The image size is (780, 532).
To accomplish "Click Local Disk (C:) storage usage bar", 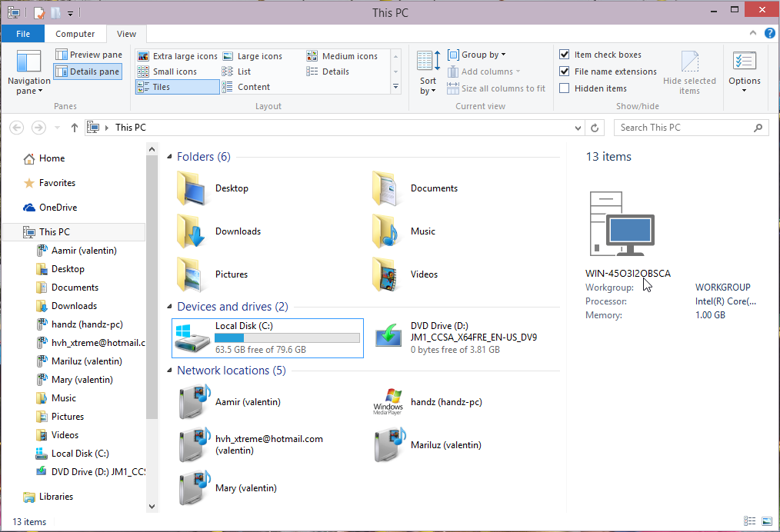I will 287,338.
